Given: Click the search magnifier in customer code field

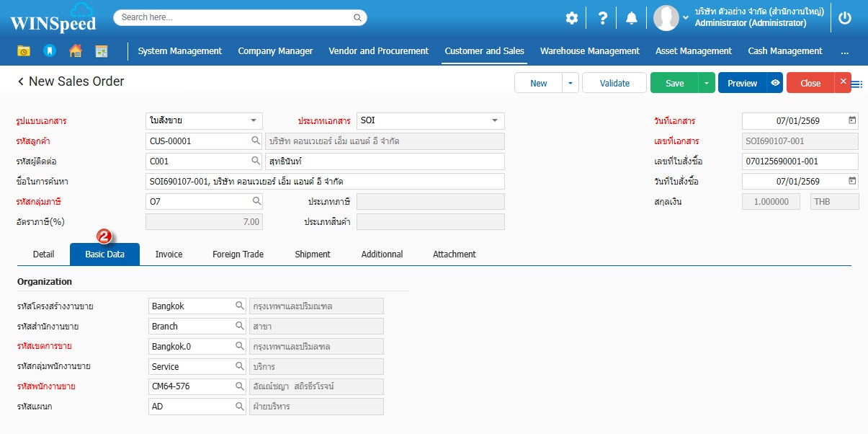Looking at the screenshot, I should (x=255, y=141).
